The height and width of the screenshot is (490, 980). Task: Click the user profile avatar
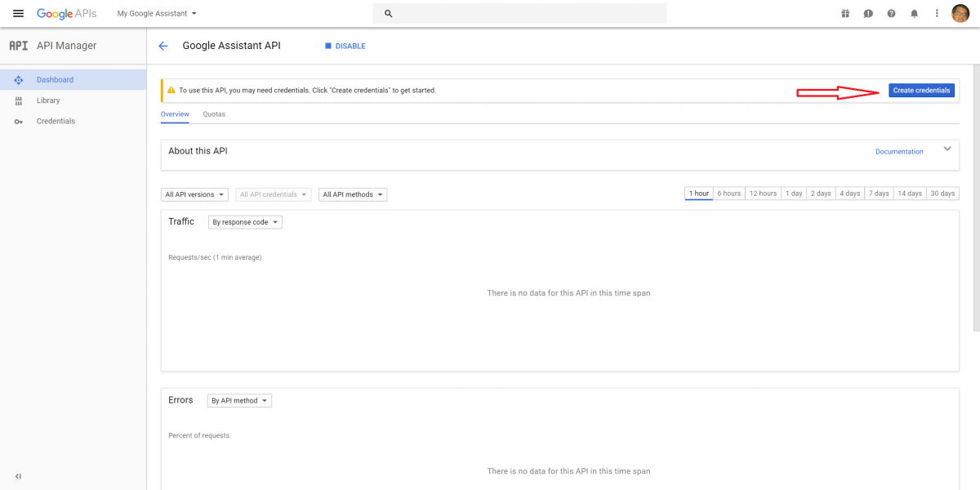click(960, 14)
